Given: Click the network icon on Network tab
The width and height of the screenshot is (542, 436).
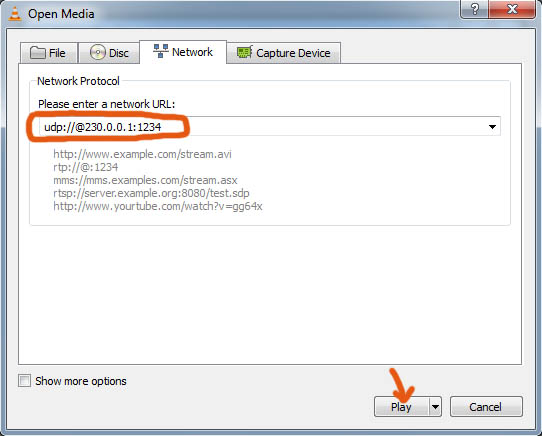Looking at the screenshot, I should pyautogui.click(x=161, y=51).
